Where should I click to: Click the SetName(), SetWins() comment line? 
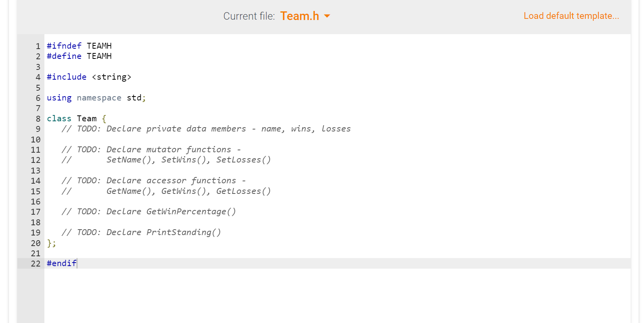[x=166, y=160]
